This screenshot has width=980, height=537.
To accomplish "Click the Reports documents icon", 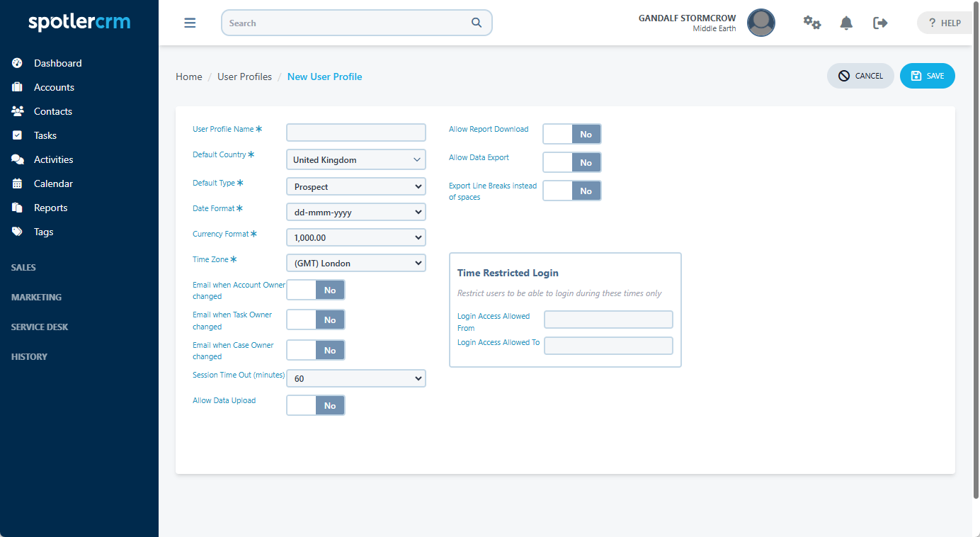I will (18, 208).
